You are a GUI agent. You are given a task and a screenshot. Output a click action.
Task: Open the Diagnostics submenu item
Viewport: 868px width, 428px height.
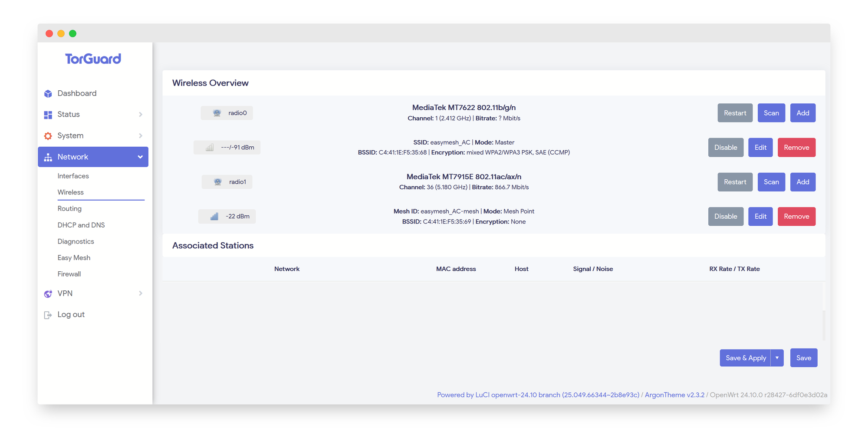(76, 241)
